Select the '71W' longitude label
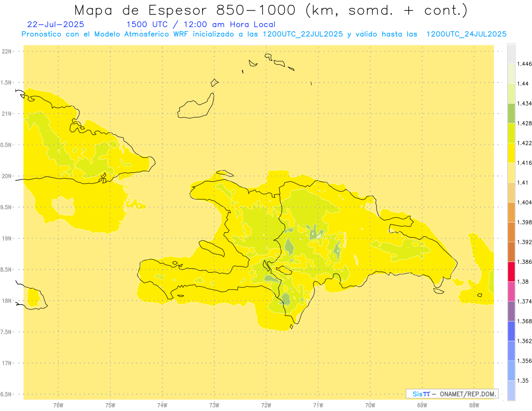532x411 pixels. tap(318, 405)
